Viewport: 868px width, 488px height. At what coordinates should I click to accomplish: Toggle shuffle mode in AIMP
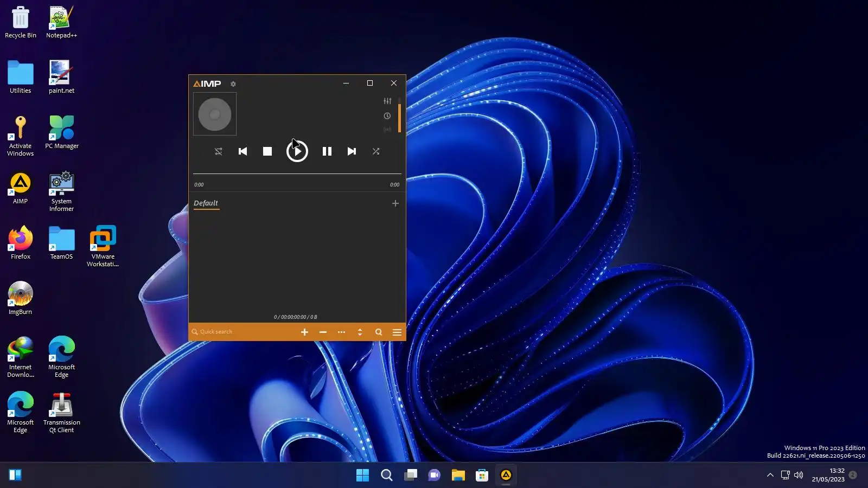click(x=376, y=151)
